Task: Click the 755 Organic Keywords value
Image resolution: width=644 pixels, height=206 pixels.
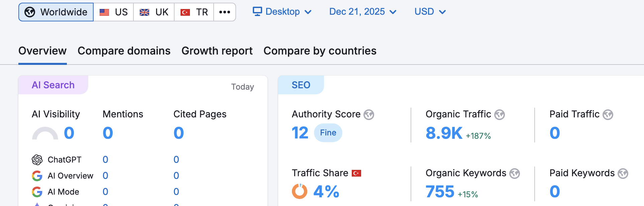Action: pos(440,192)
